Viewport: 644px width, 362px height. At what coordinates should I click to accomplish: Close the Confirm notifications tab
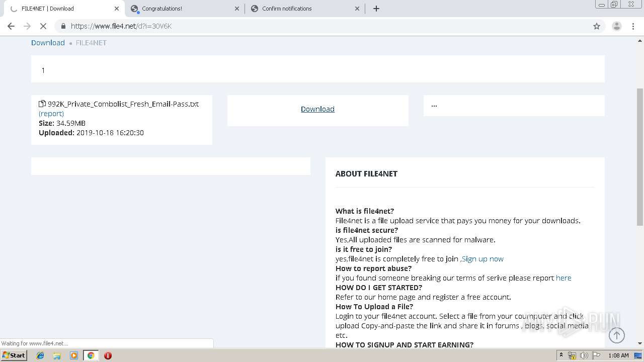(x=357, y=9)
